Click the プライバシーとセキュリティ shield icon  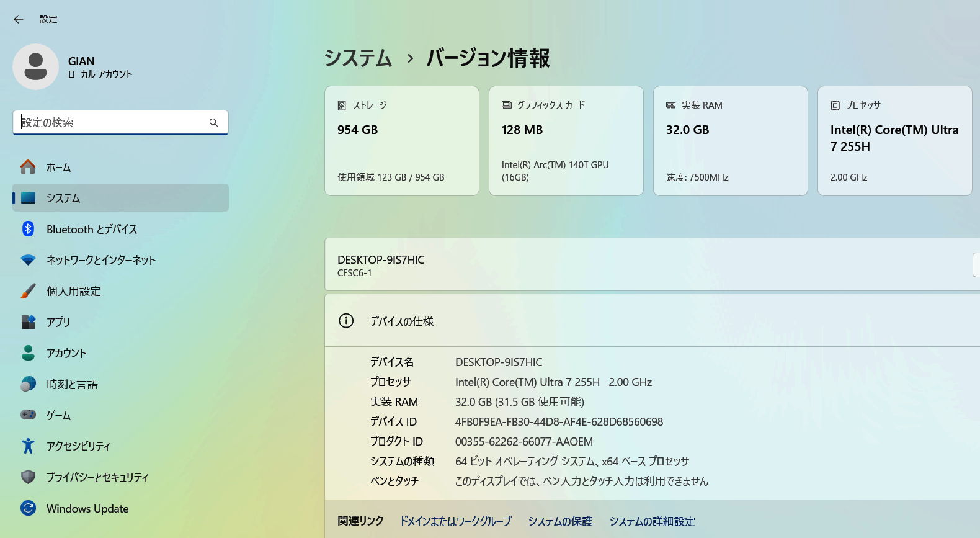[28, 477]
